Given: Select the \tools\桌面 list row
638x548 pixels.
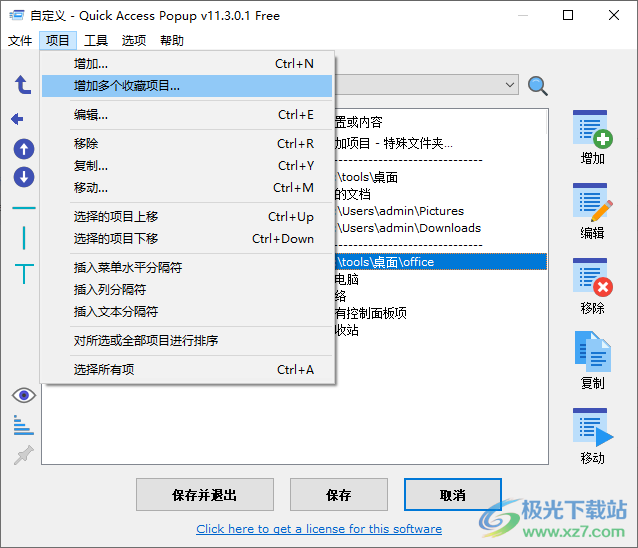Looking at the screenshot, I should tap(441, 177).
